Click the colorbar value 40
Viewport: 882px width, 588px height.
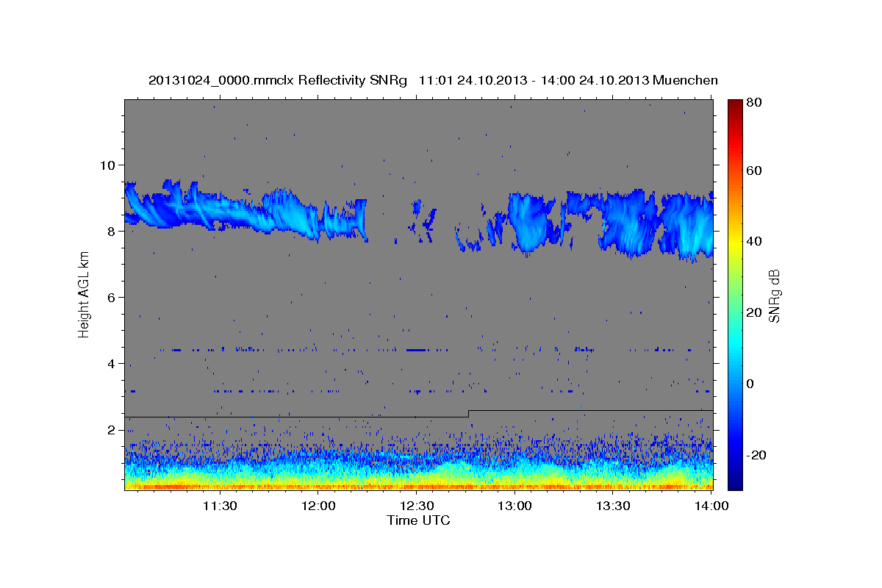pyautogui.click(x=753, y=241)
